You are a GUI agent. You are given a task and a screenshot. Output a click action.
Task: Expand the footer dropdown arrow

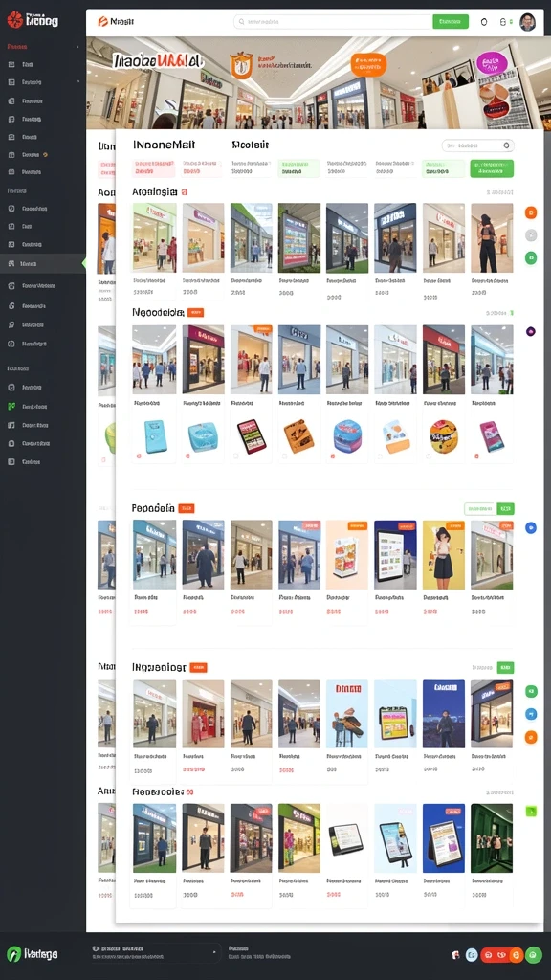pos(214,952)
